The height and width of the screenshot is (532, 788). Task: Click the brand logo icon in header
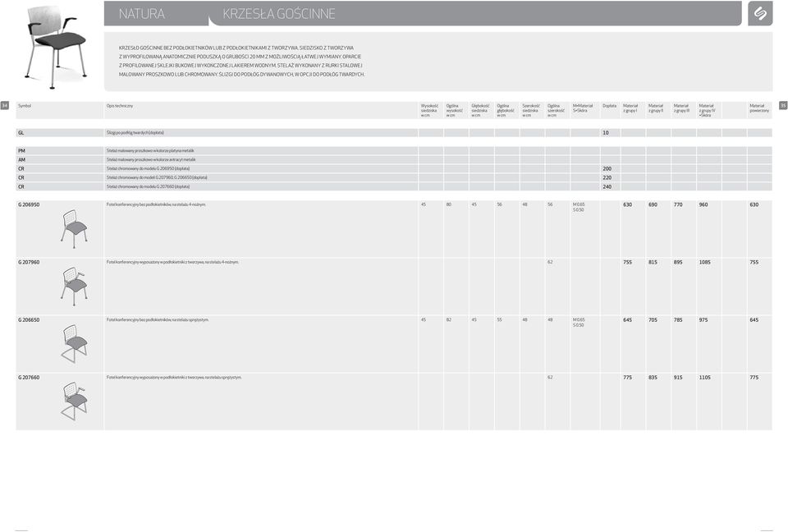pyautogui.click(x=760, y=14)
